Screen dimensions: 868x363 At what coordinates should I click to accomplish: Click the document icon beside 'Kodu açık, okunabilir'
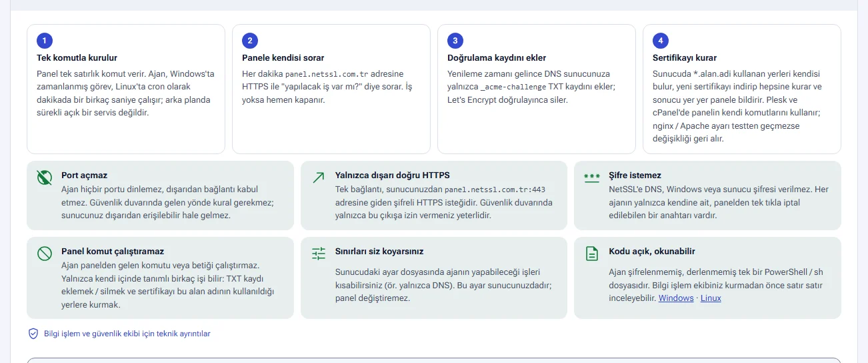[x=592, y=254]
